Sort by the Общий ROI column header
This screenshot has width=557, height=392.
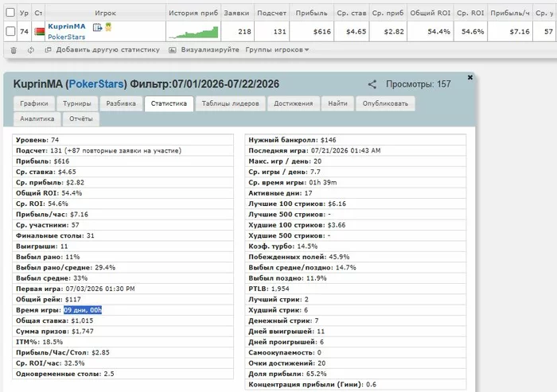[x=430, y=13]
